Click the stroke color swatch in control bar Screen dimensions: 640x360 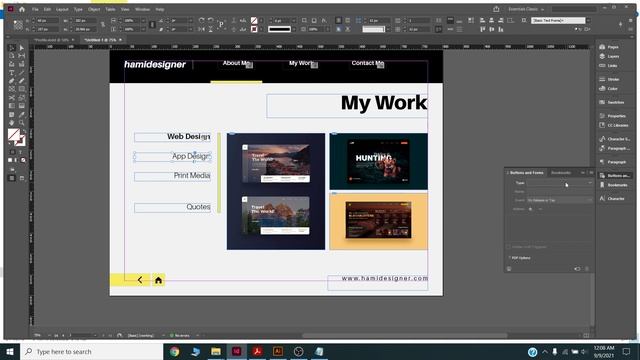click(x=254, y=29)
